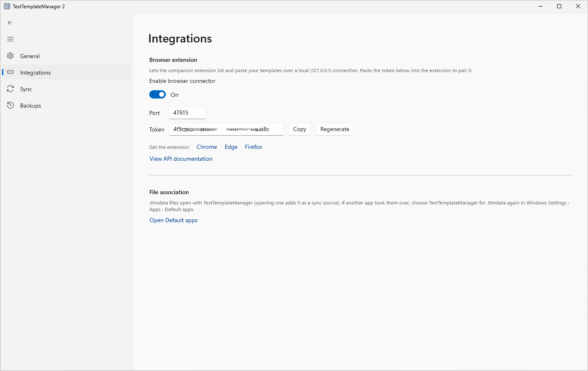
Task: Get the Firefox extension
Action: point(254,147)
